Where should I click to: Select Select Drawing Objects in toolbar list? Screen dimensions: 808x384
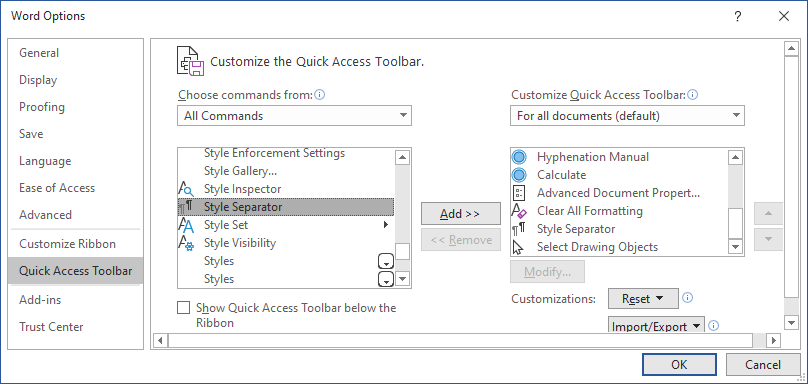click(619, 247)
